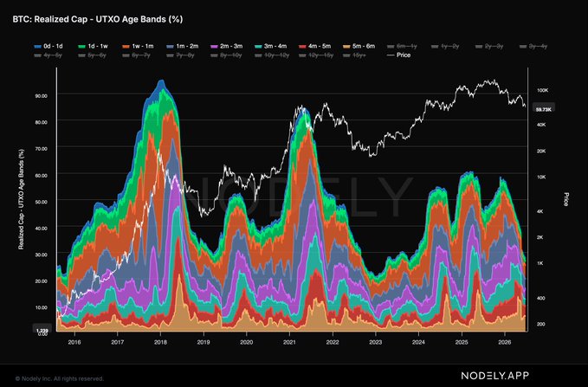The image size is (588, 387).
Task: Click the NODELY.APP logo
Action: pos(494,376)
